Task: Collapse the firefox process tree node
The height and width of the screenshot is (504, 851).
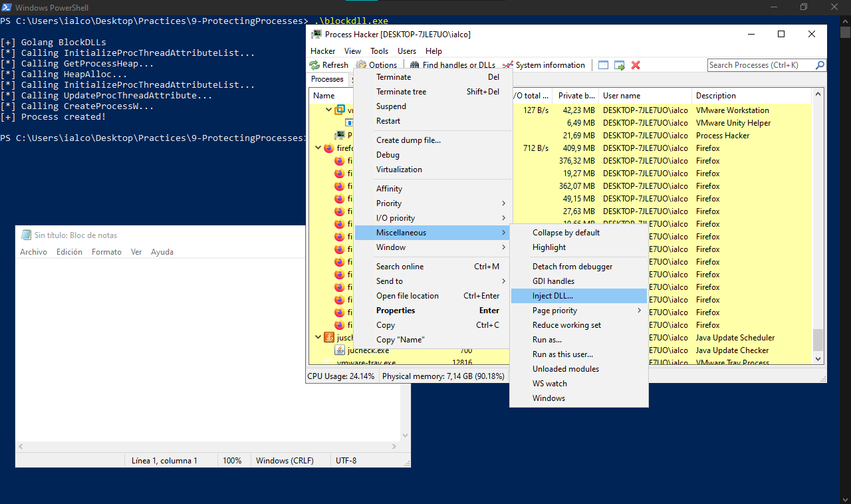Action: (x=318, y=148)
